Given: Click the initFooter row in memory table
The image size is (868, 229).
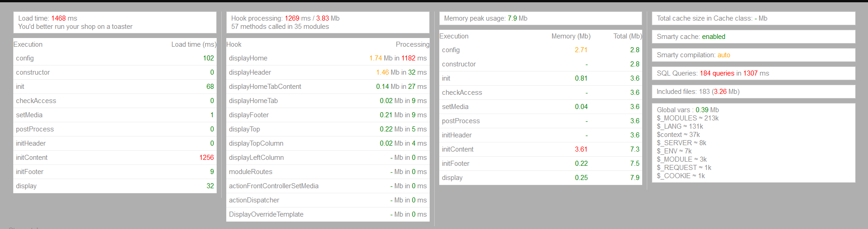Looking at the screenshot, I should click(x=541, y=164).
